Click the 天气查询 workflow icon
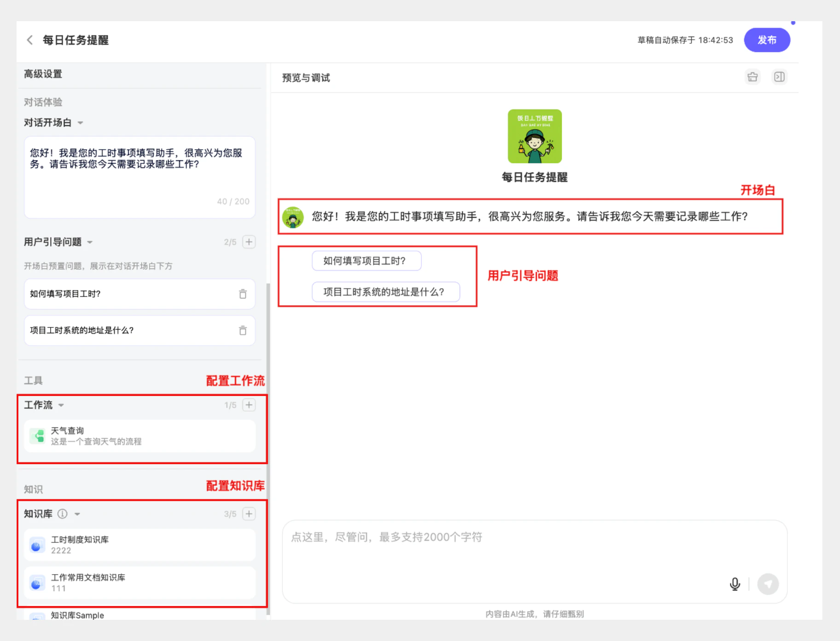840x641 pixels. [37, 436]
